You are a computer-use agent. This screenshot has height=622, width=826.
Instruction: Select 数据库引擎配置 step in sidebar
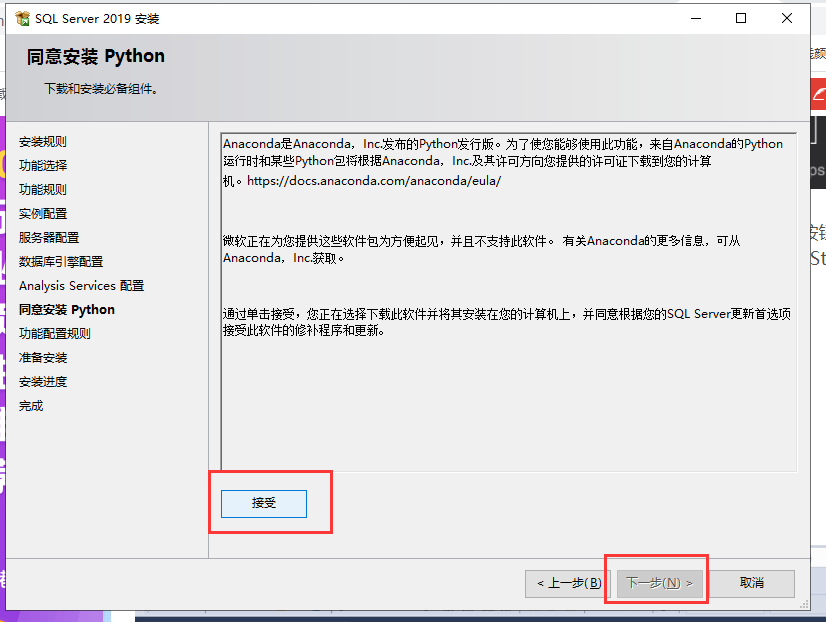(x=61, y=262)
